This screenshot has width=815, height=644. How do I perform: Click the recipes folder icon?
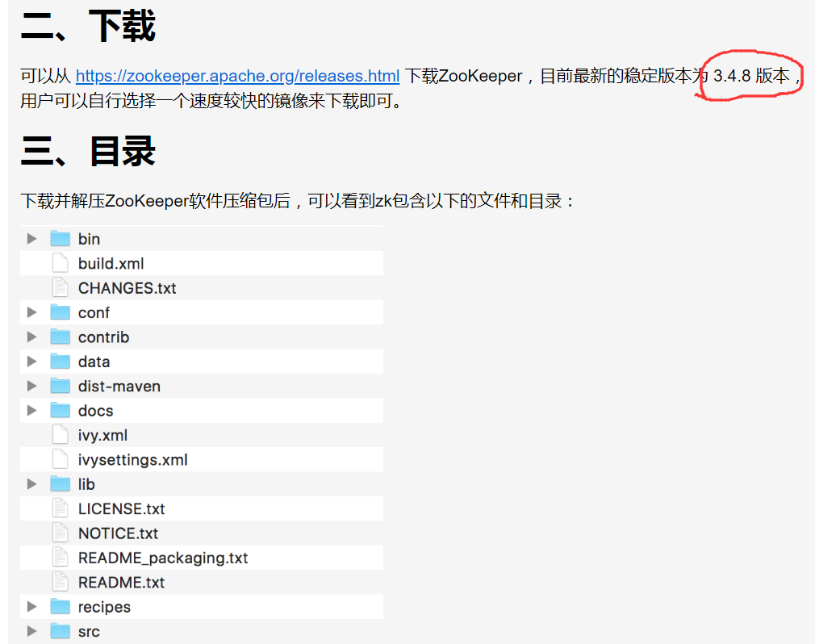pyautogui.click(x=61, y=607)
